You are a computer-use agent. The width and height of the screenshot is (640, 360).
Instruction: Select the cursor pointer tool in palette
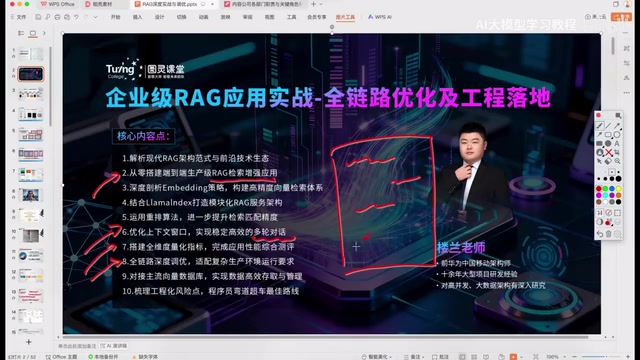[x=599, y=161]
